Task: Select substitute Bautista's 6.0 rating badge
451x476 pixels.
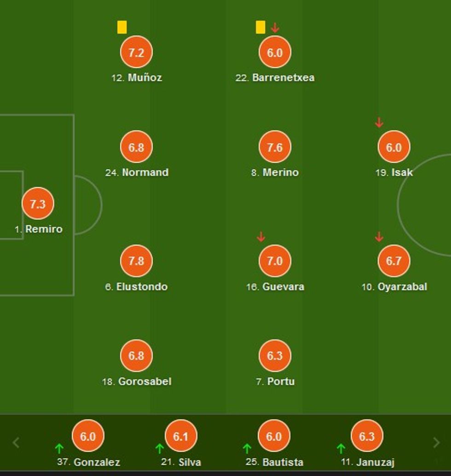Action: point(274,436)
